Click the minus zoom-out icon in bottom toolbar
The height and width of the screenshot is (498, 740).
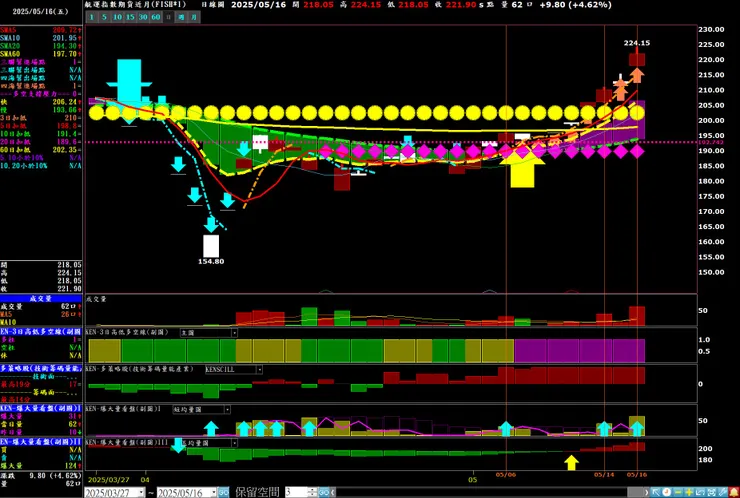pyautogui.click(x=678, y=492)
